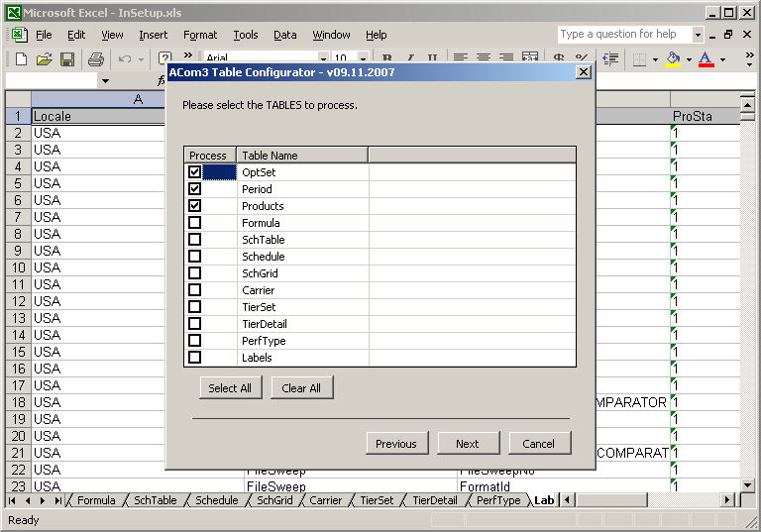Click the Increase Indent toolbar icon
This screenshot has width=761, height=532.
coord(610,59)
